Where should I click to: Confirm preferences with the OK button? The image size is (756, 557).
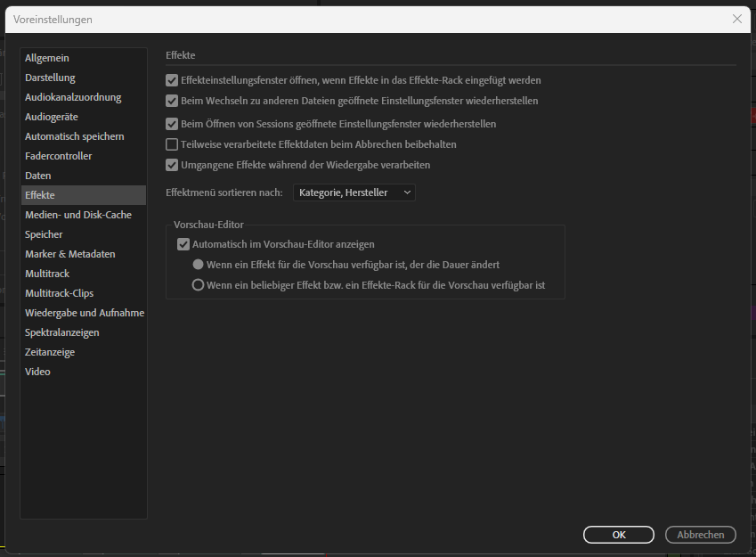click(618, 535)
